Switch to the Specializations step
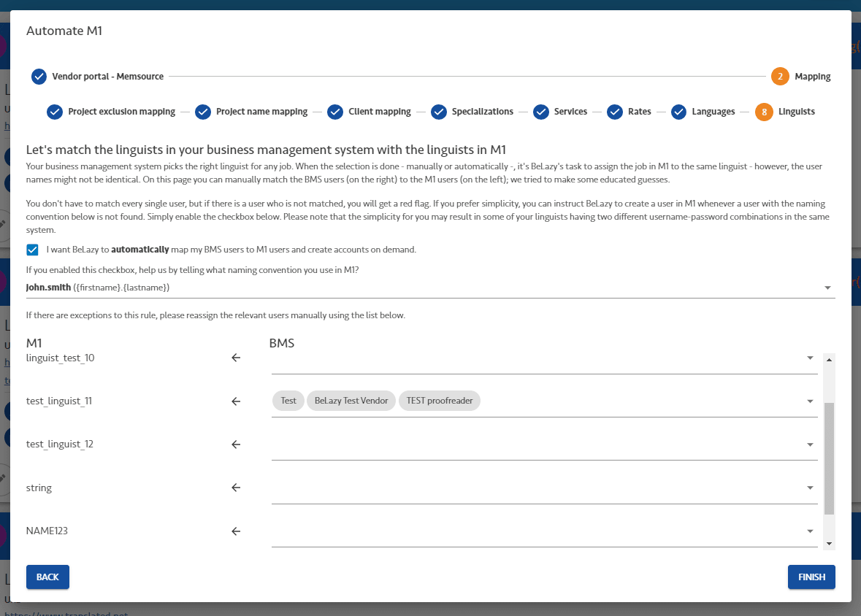The width and height of the screenshot is (861, 616). coord(482,112)
